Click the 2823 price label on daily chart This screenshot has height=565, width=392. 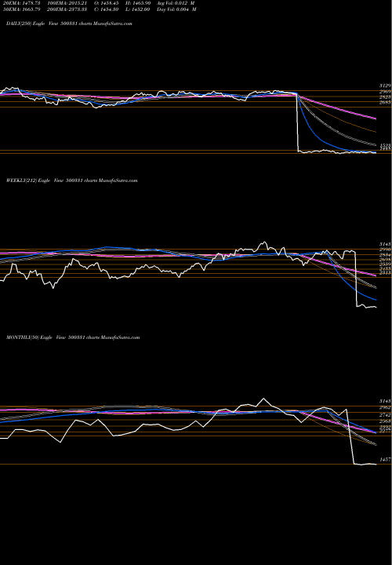(385, 97)
